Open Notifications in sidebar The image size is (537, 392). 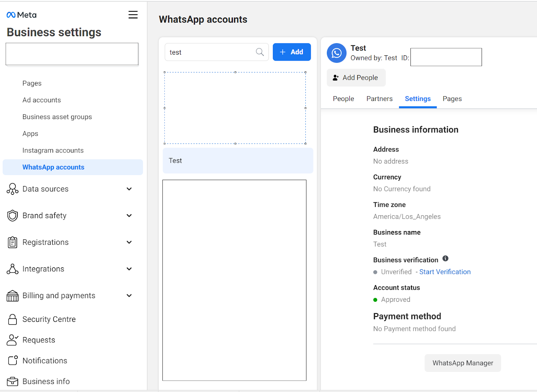[45, 360]
